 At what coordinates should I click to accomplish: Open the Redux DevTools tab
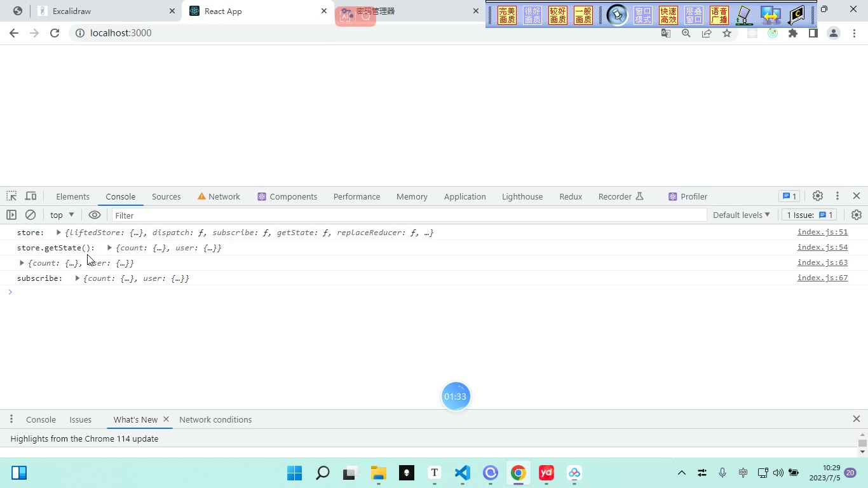(x=571, y=196)
